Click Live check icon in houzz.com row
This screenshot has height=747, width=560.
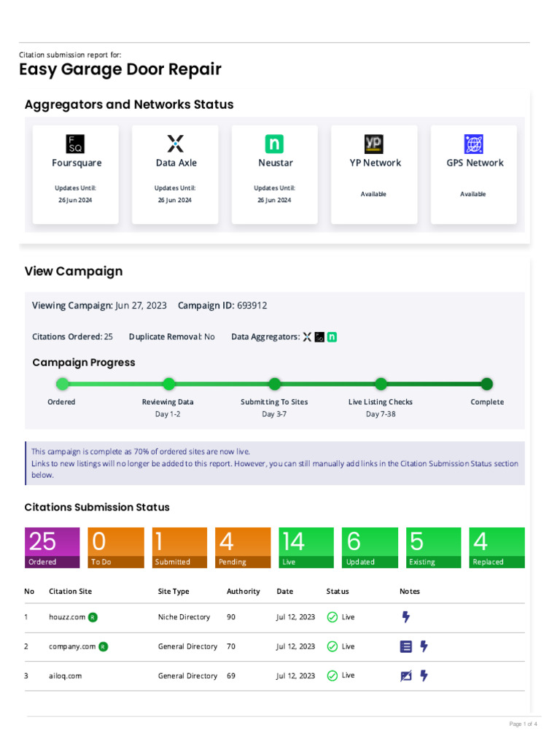tap(332, 617)
